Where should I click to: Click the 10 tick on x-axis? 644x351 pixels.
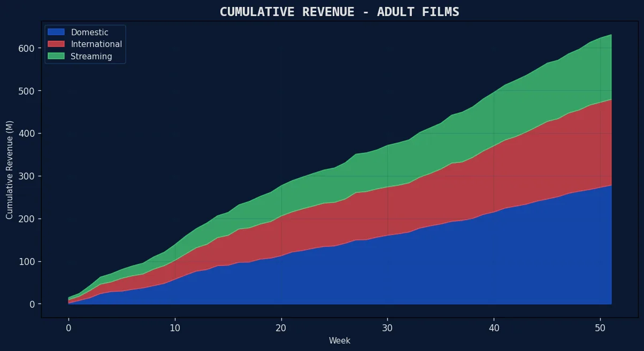[x=175, y=327]
